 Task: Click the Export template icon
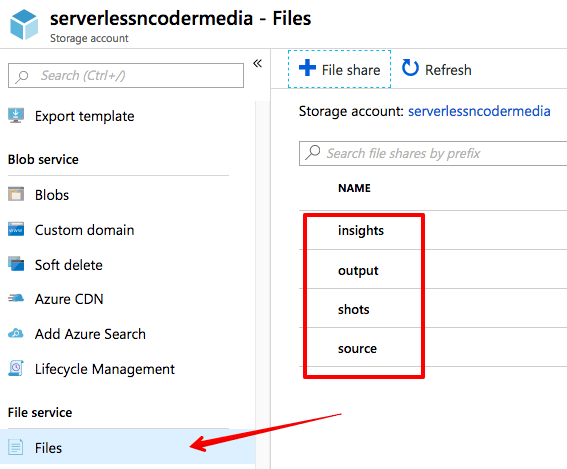point(16,116)
